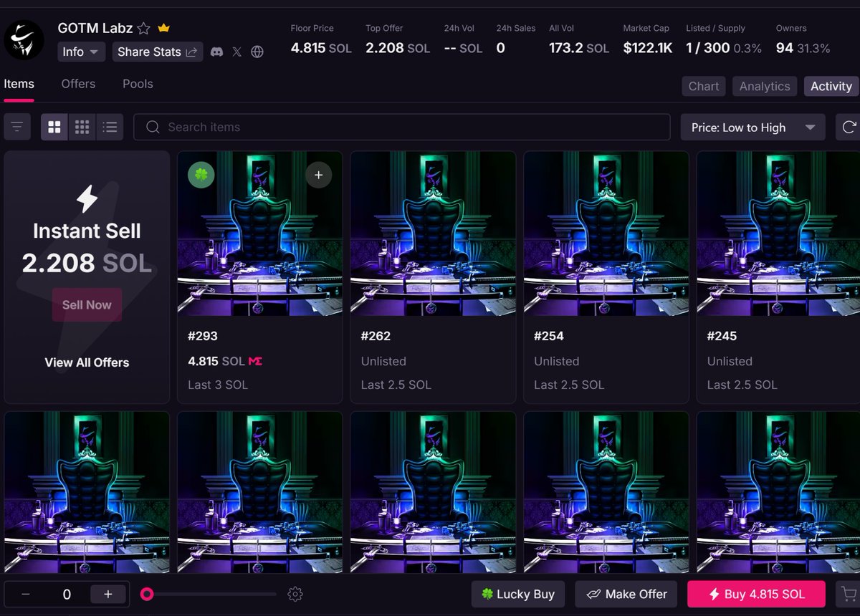
Task: Click the Lucky Buy button
Action: coord(518,594)
